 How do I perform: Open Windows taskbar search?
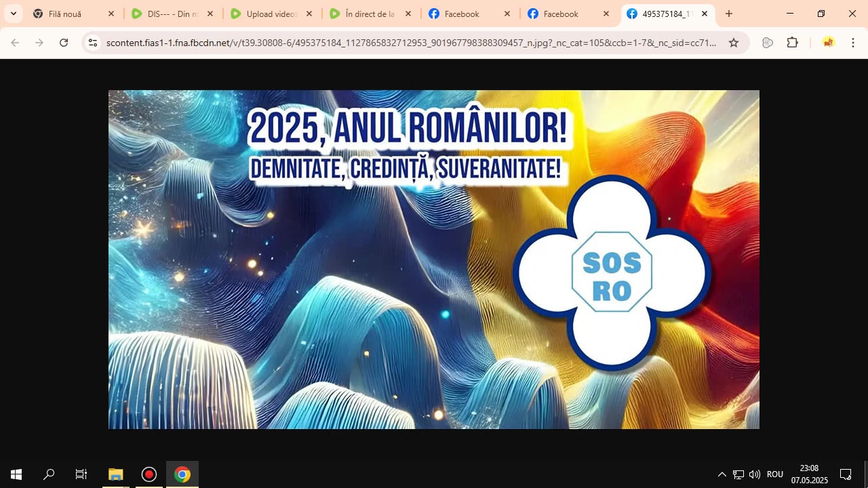(x=49, y=474)
